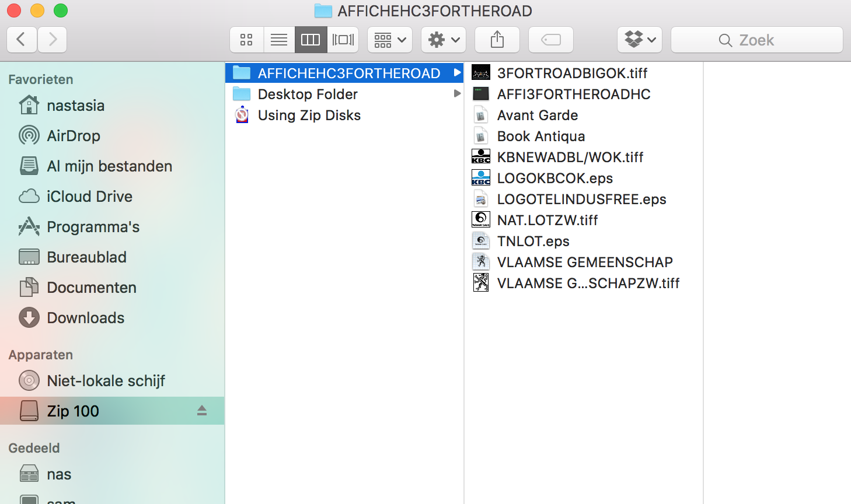Screen dimensions: 851x504
Task: Select Bureaublad in the sidebar
Action: tap(86, 257)
